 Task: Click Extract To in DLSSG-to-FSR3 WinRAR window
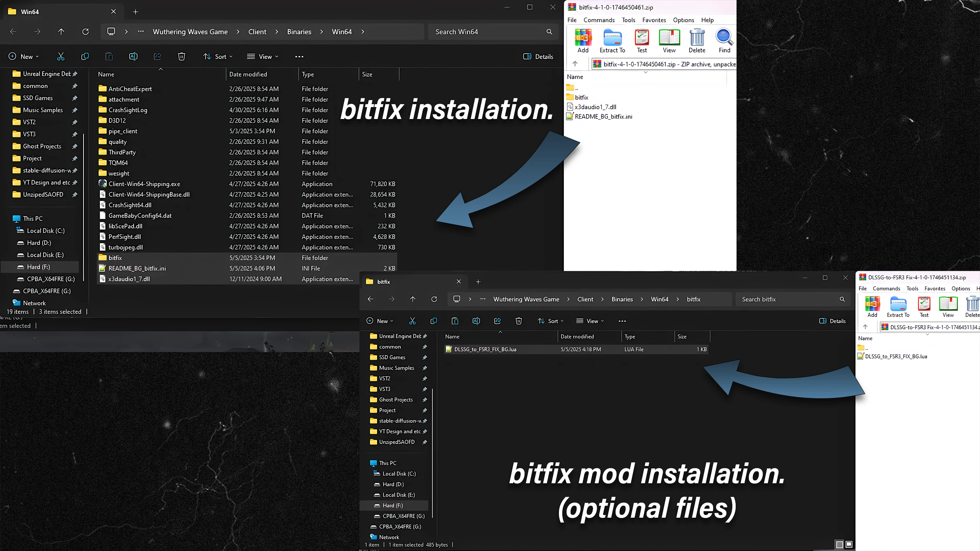coord(898,307)
